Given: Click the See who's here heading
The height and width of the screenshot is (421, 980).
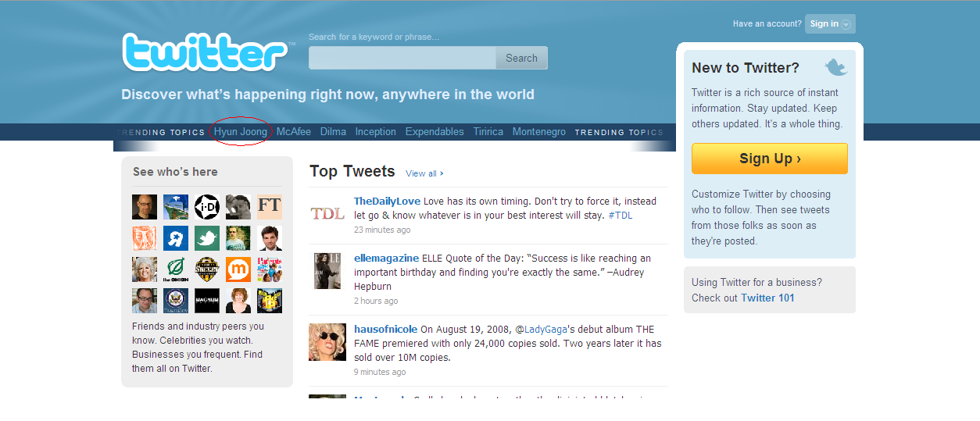Looking at the screenshot, I should tap(175, 172).
